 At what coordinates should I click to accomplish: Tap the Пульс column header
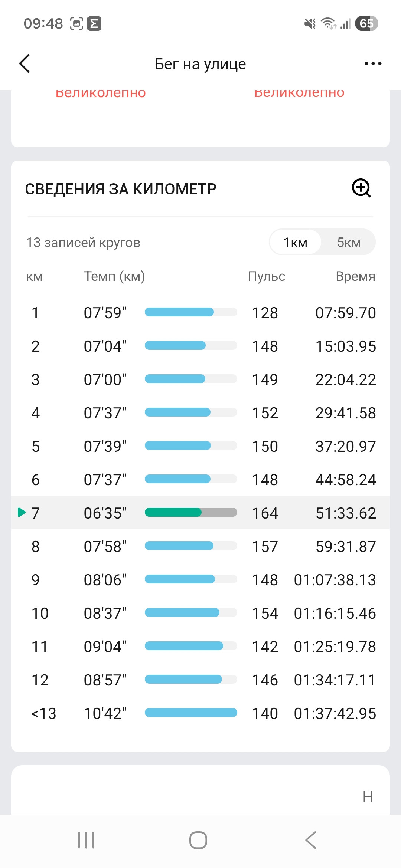[x=267, y=276]
